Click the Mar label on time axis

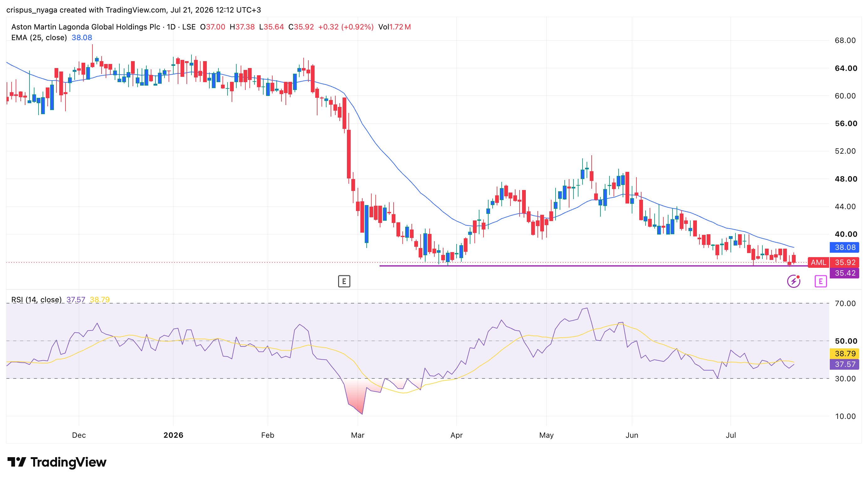[358, 435]
